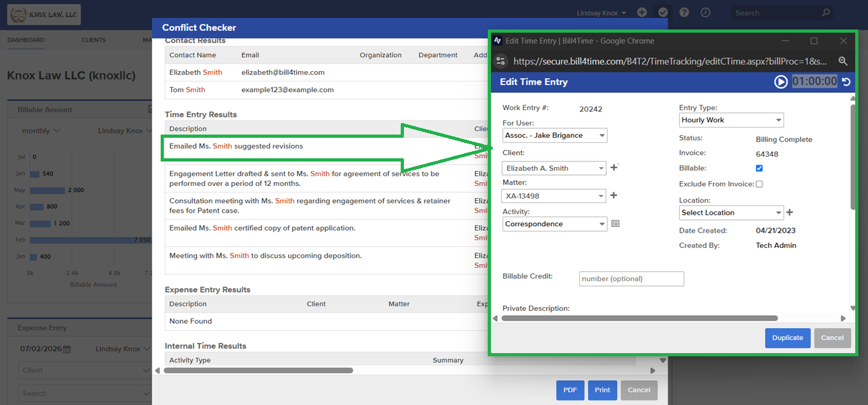Open the Activity Correspondence dropdown
Image resolution: width=868 pixels, height=405 pixels.
555,224
